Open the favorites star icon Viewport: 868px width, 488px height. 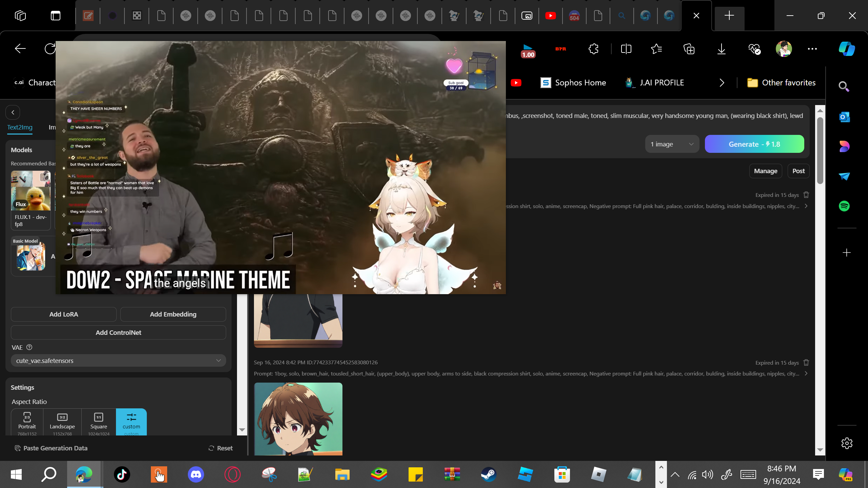[657, 49]
